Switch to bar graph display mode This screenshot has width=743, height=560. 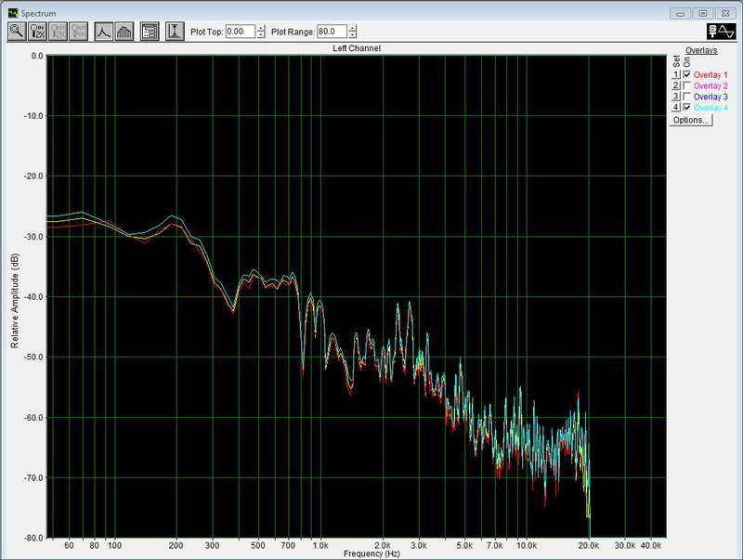pyautogui.click(x=124, y=32)
